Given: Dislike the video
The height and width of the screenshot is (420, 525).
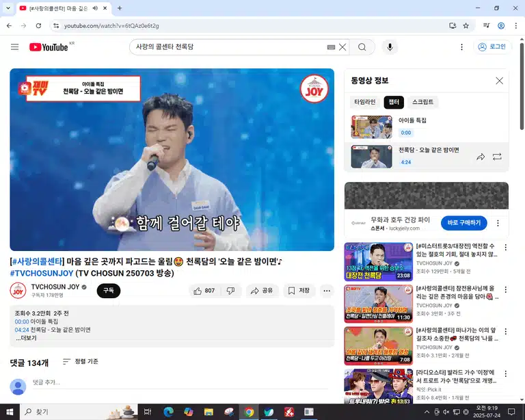Looking at the screenshot, I should coord(230,291).
